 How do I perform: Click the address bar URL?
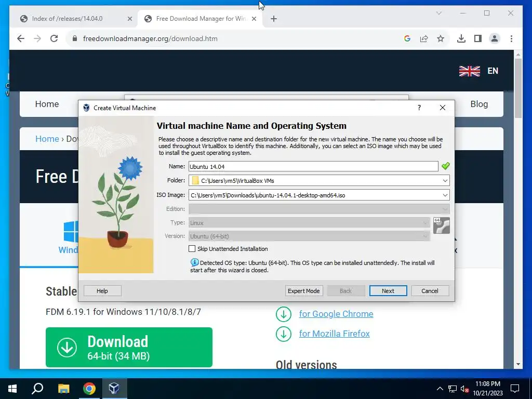tap(150, 38)
